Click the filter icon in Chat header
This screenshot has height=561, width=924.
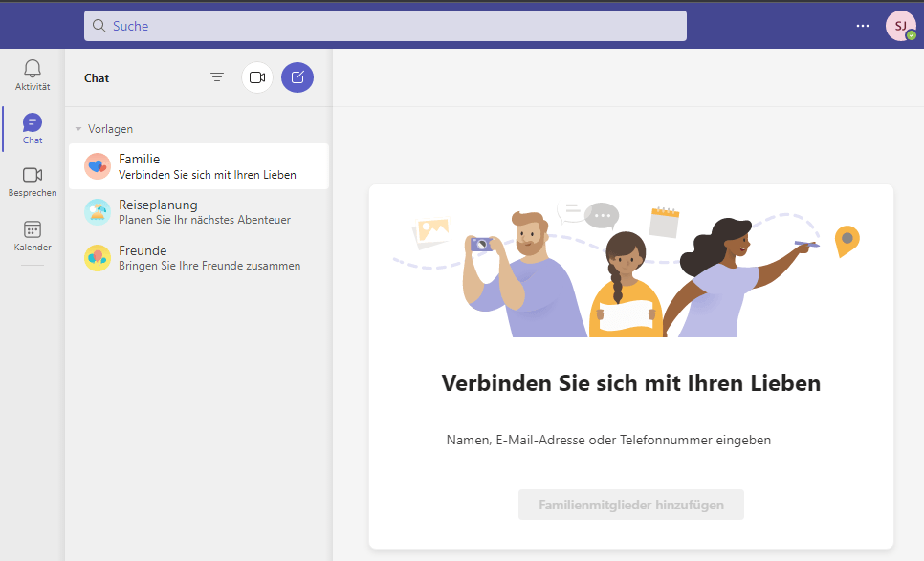click(x=217, y=77)
